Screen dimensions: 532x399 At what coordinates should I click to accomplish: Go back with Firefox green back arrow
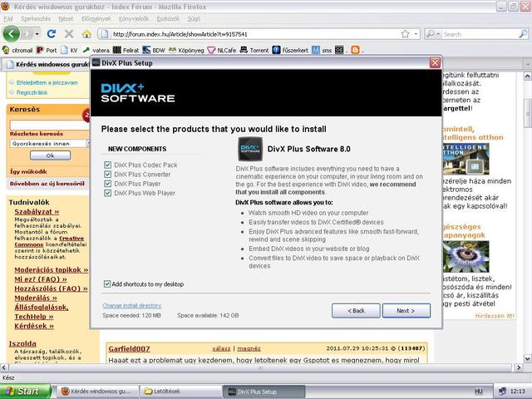tap(11, 34)
